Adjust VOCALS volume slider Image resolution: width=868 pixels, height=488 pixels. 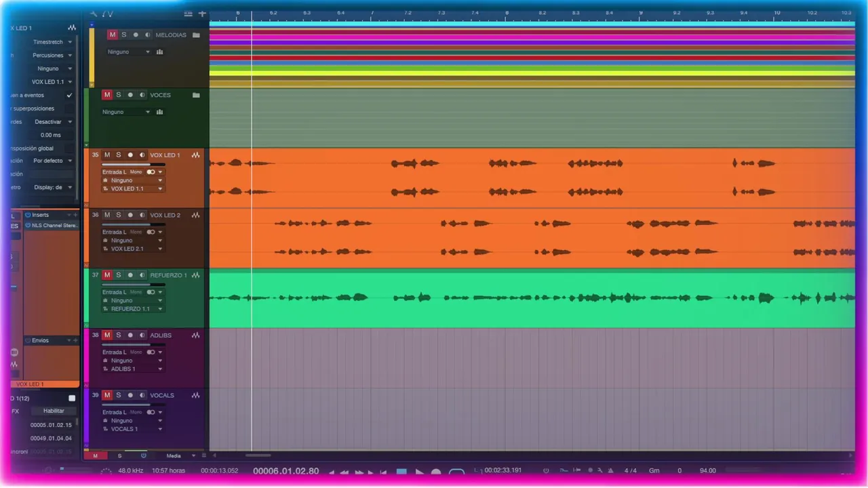pos(134,404)
